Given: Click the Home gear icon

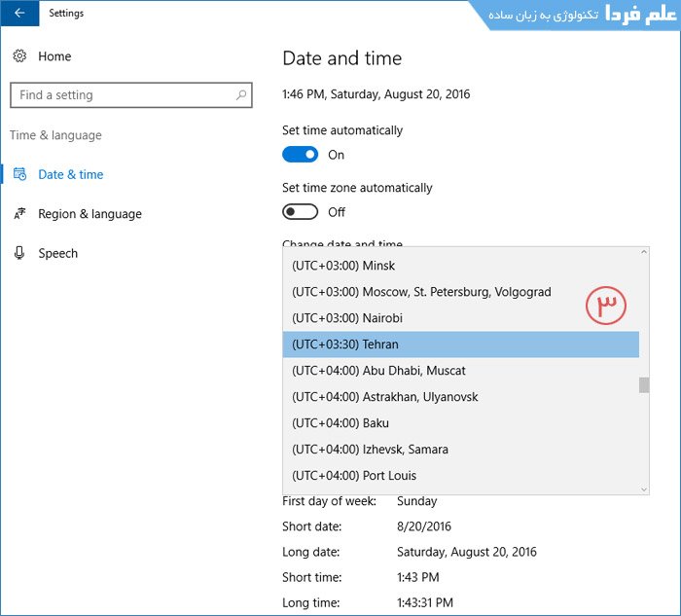Looking at the screenshot, I should tap(19, 56).
